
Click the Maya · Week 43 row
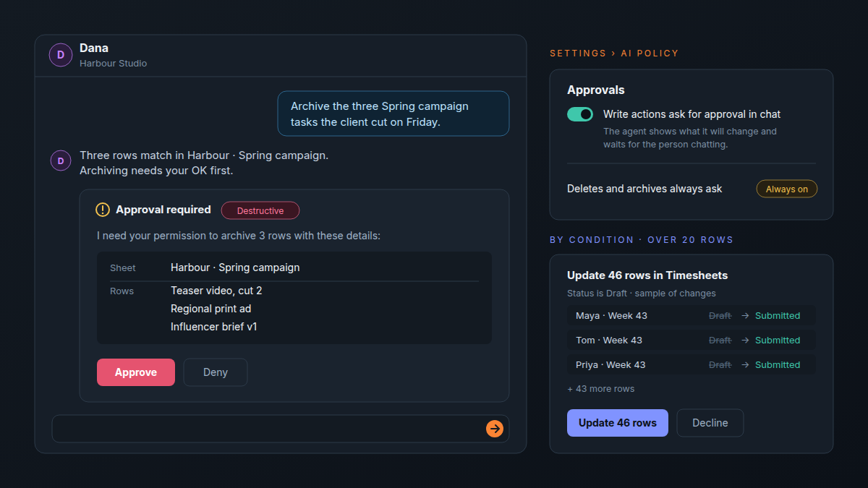(x=692, y=316)
